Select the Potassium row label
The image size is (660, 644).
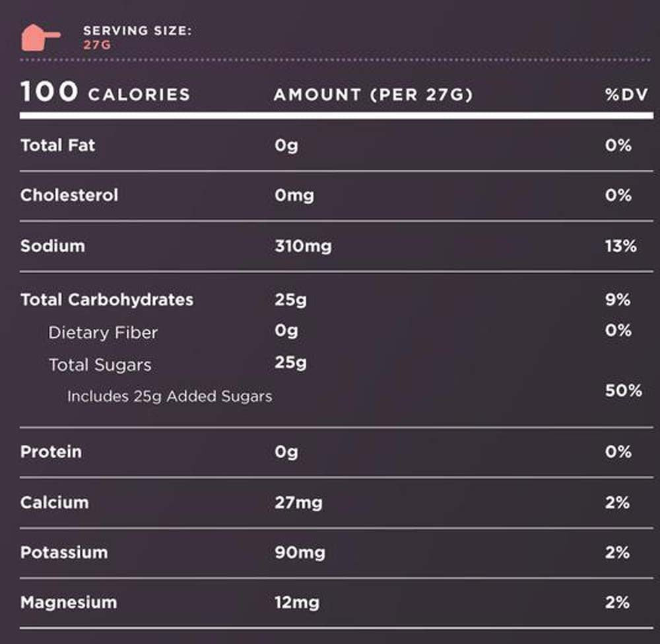pos(63,552)
